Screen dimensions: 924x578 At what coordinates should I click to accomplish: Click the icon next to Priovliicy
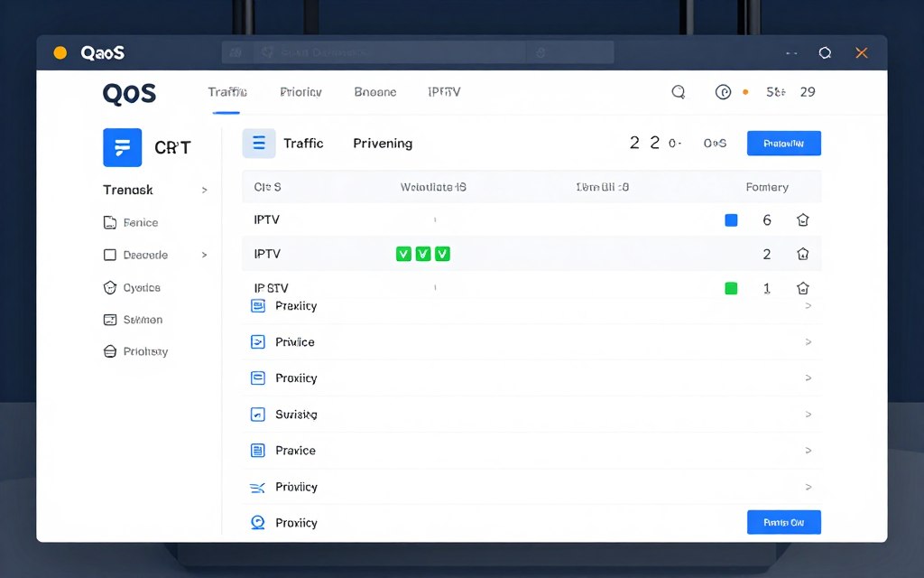pyautogui.click(x=257, y=487)
